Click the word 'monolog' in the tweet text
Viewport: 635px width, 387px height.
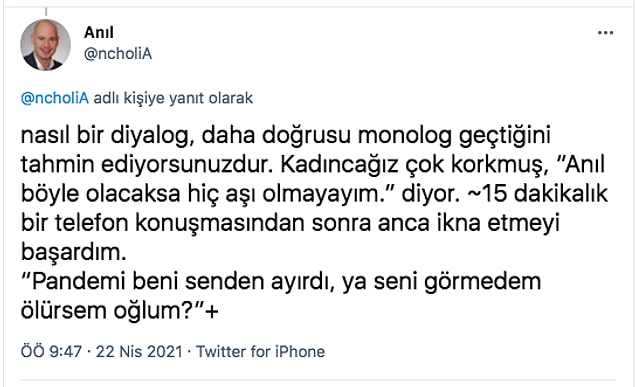click(x=405, y=136)
